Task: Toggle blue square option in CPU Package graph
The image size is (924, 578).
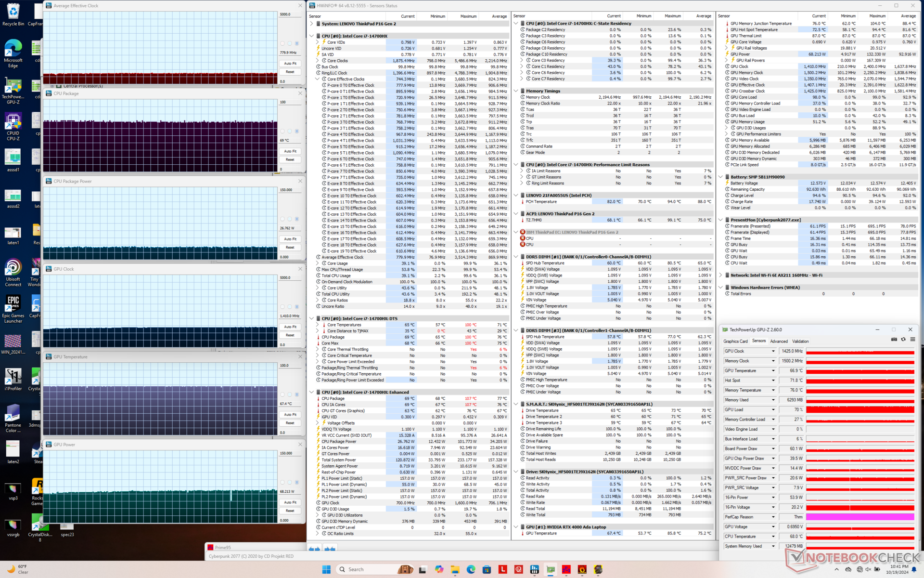Action: coord(296,131)
